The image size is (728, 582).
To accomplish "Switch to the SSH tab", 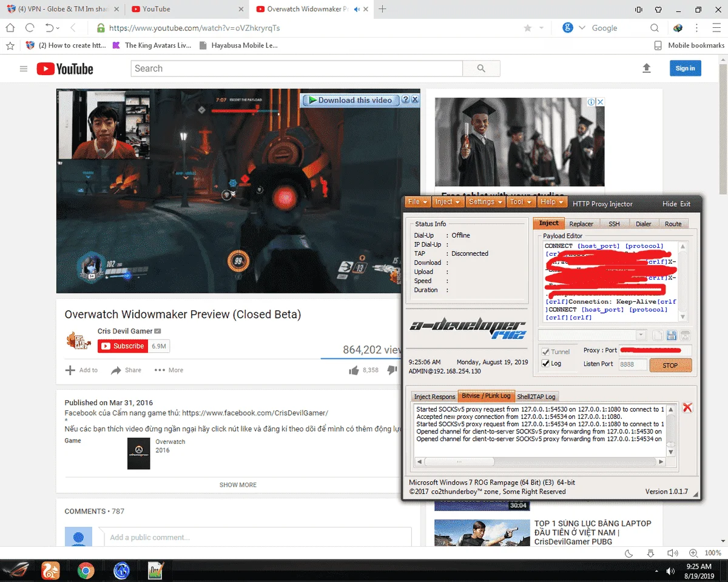I will pos(614,224).
